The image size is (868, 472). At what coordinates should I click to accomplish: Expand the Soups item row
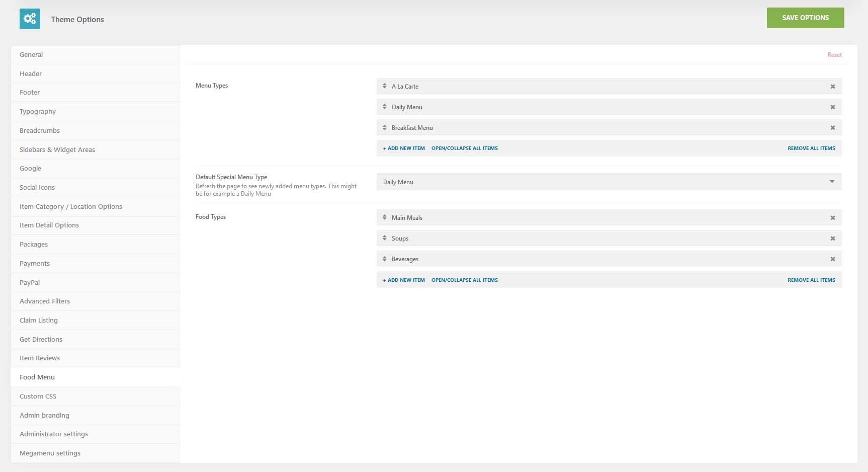click(609, 238)
